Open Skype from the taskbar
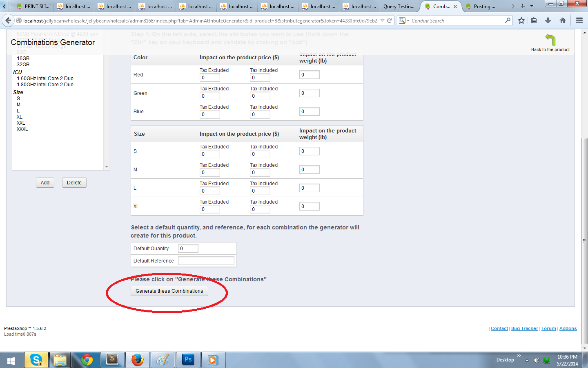588x368 pixels. (x=36, y=360)
